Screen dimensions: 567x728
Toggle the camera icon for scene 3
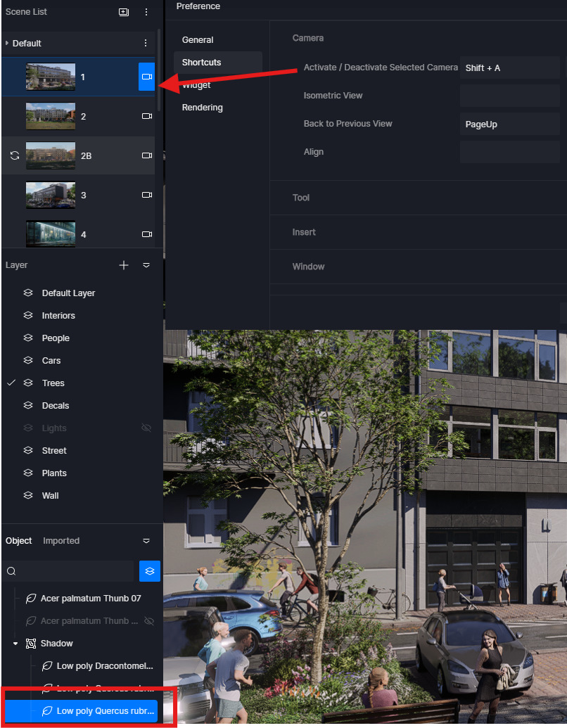click(x=147, y=195)
